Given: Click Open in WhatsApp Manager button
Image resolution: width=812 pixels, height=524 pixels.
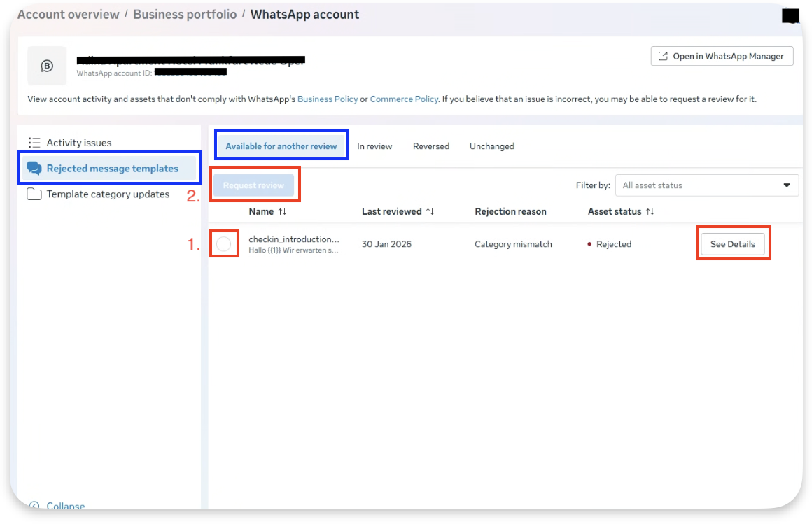Looking at the screenshot, I should (722, 56).
